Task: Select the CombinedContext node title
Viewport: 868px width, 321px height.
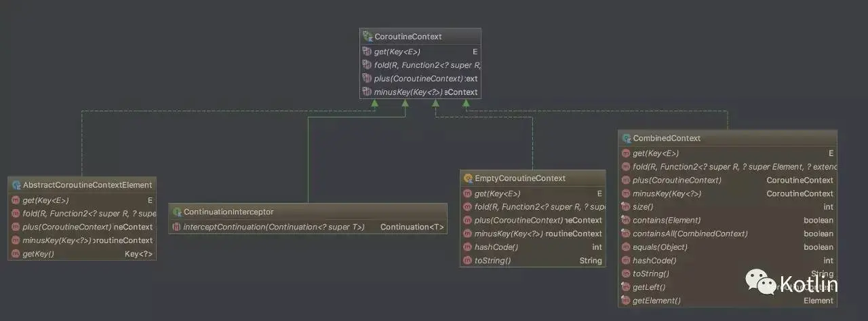Action: pyautogui.click(x=667, y=138)
